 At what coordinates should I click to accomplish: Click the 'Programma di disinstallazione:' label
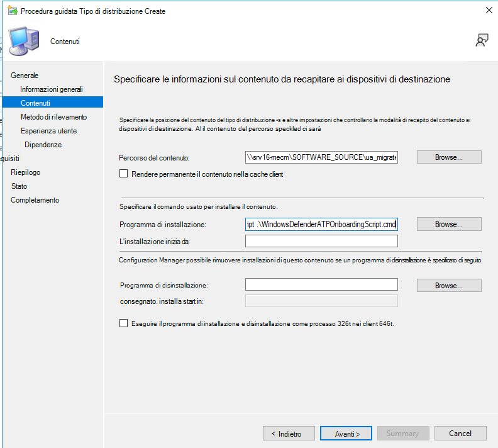click(x=164, y=285)
